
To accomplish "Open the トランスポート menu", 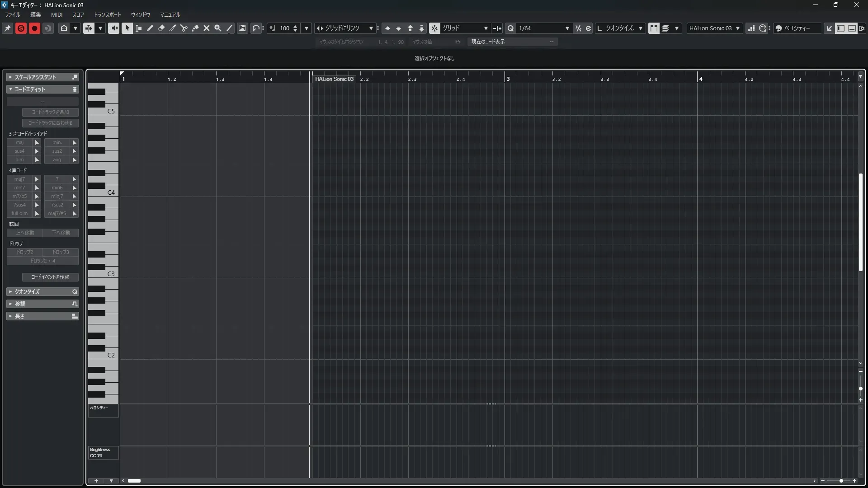I will point(108,14).
